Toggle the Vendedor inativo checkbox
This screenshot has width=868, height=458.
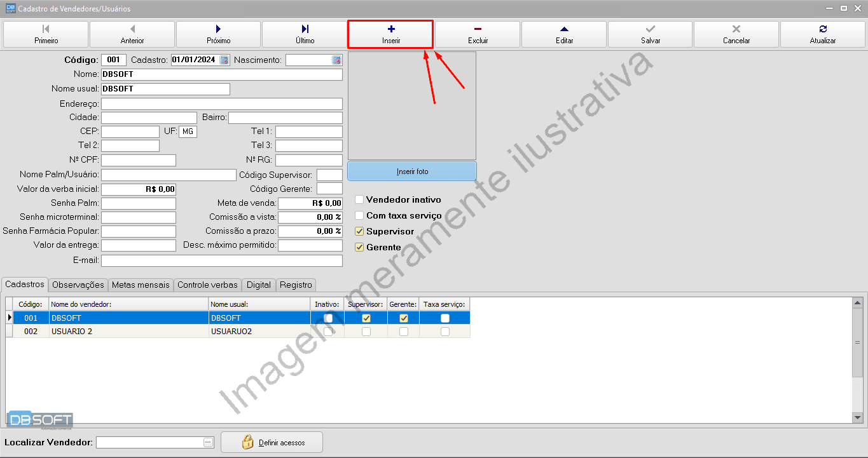pos(359,199)
